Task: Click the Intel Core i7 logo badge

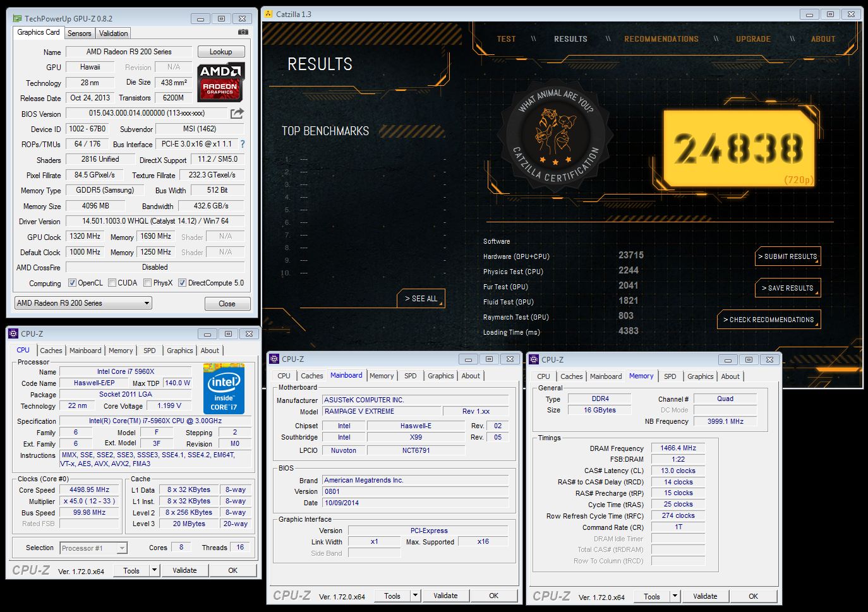Action: [224, 388]
